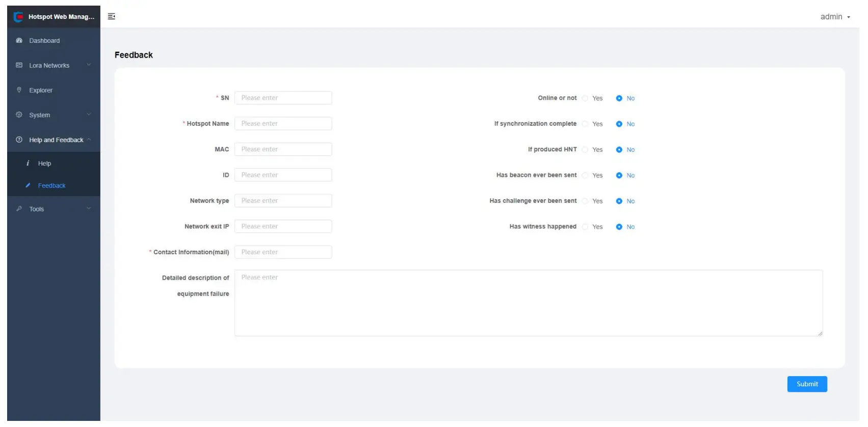The image size is (868, 427).
Task: Select Yes for Has challenge ever been sent
Action: (585, 201)
